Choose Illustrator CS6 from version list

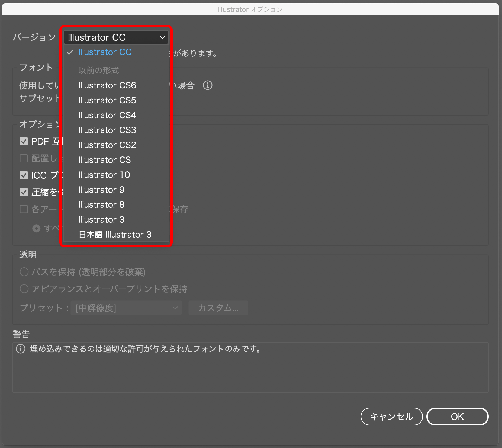point(116,85)
